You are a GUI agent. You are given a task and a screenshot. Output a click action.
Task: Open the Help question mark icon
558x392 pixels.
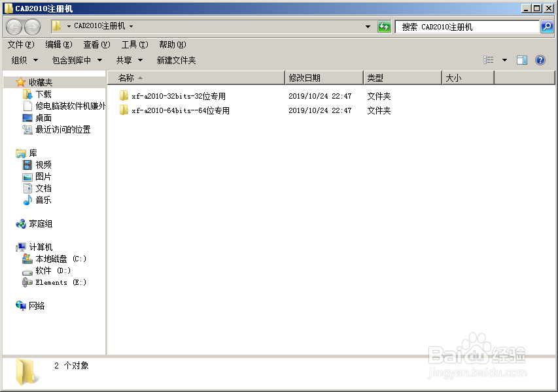coord(540,59)
